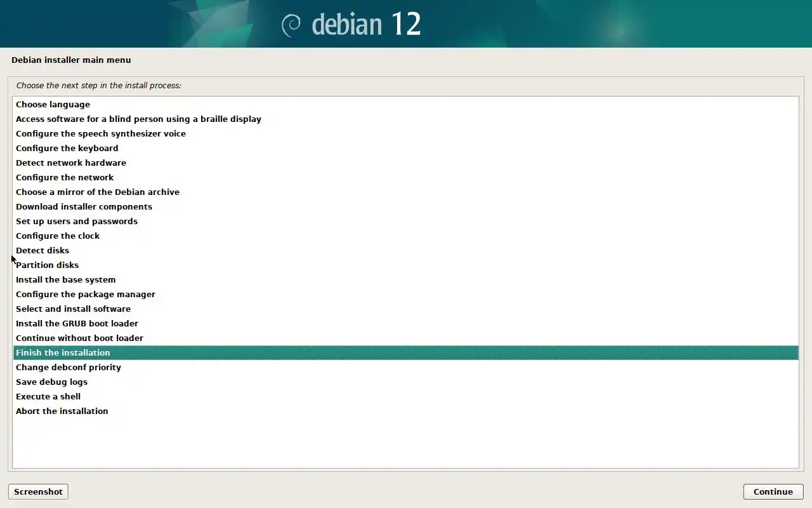The height and width of the screenshot is (508, 812).
Task: Click the Screenshot button
Action: (x=38, y=491)
